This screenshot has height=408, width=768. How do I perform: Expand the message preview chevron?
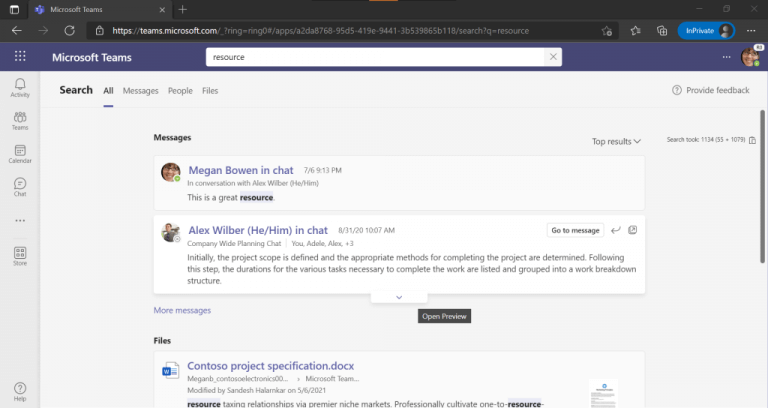399,297
